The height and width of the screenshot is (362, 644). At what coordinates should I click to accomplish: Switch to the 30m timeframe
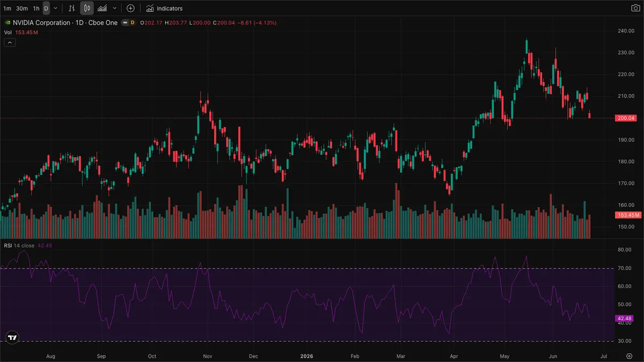[22, 9]
